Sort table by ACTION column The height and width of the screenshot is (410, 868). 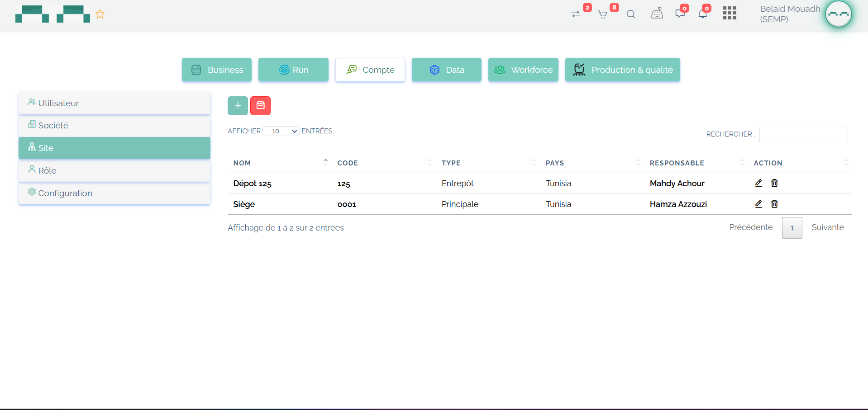[800, 163]
